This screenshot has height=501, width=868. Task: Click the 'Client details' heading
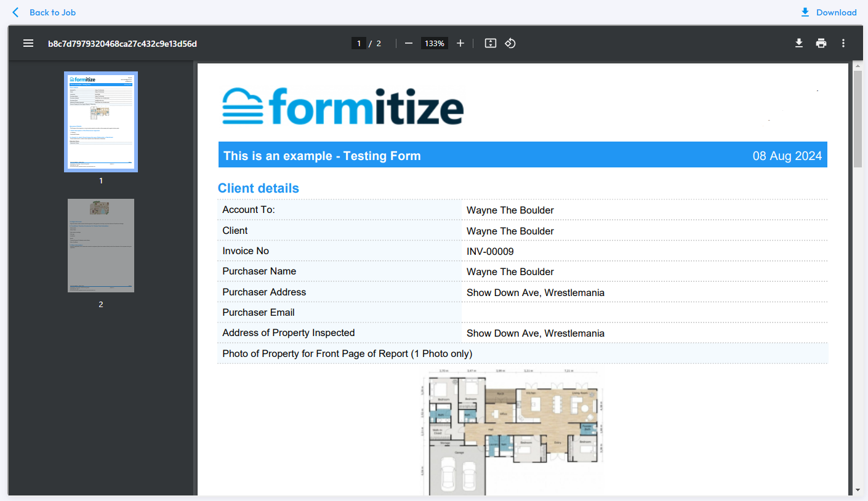pyautogui.click(x=259, y=188)
